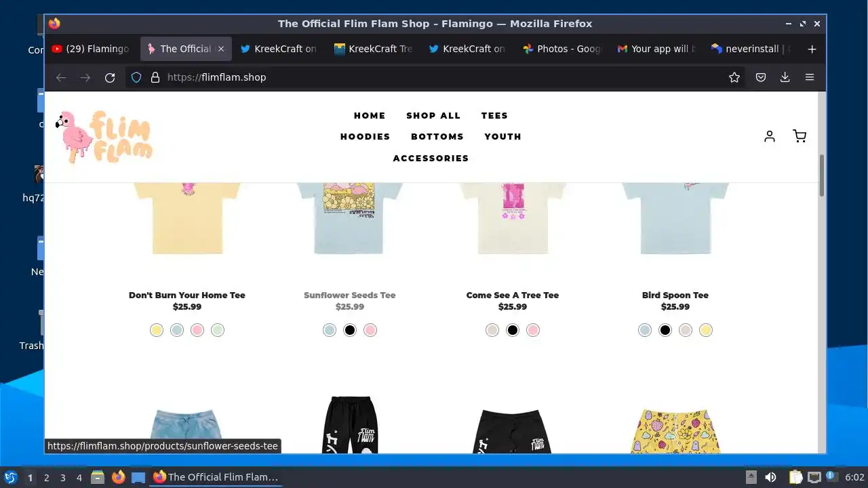Open the Firefox hamburger menu

click(809, 77)
